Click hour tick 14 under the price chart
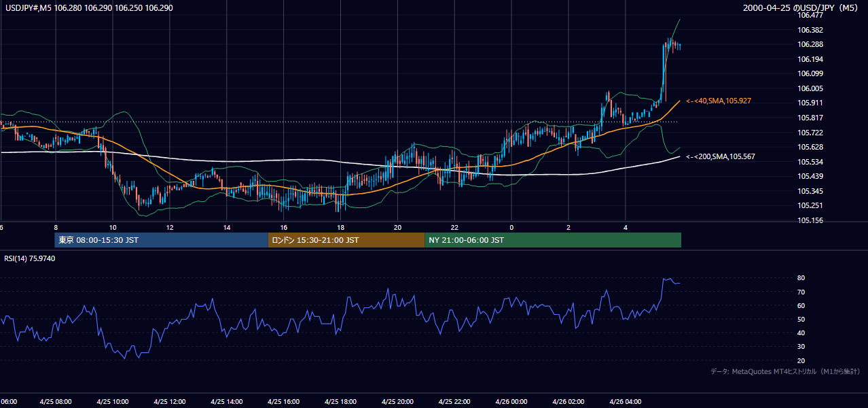The image size is (868, 408). [227, 227]
